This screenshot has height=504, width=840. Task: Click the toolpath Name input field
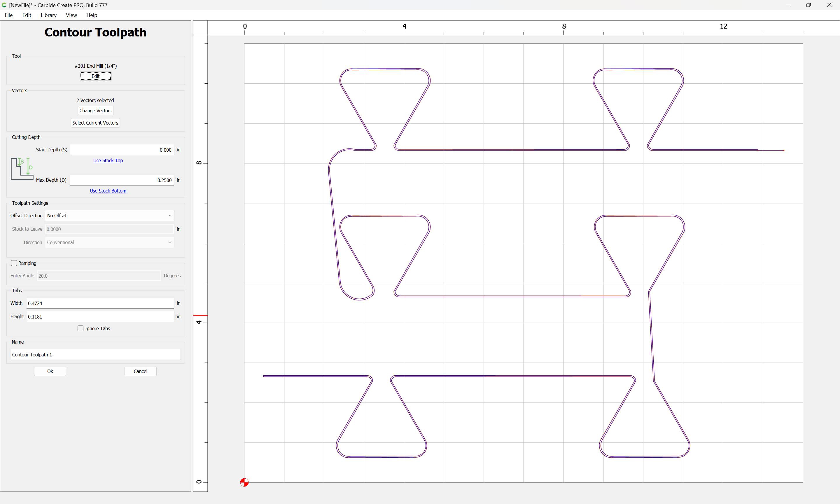click(95, 355)
